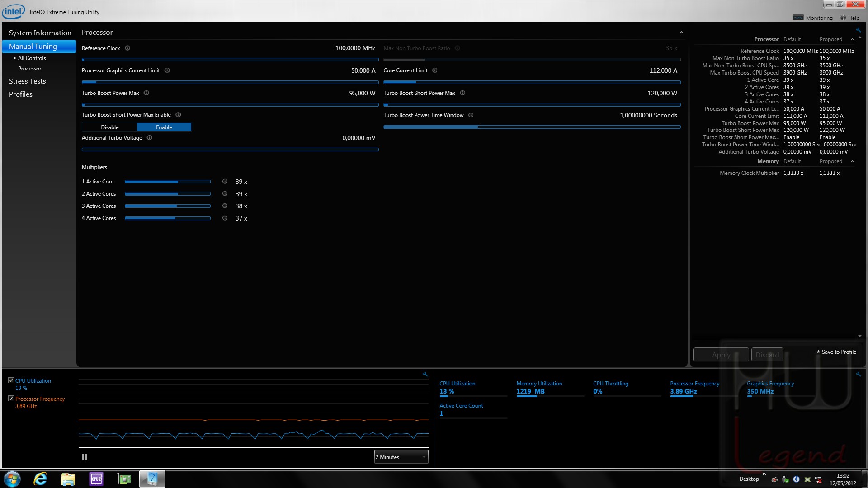The image size is (868, 488).
Task: Click the Graphics Frequency 350 MHz readout
Action: tap(760, 391)
